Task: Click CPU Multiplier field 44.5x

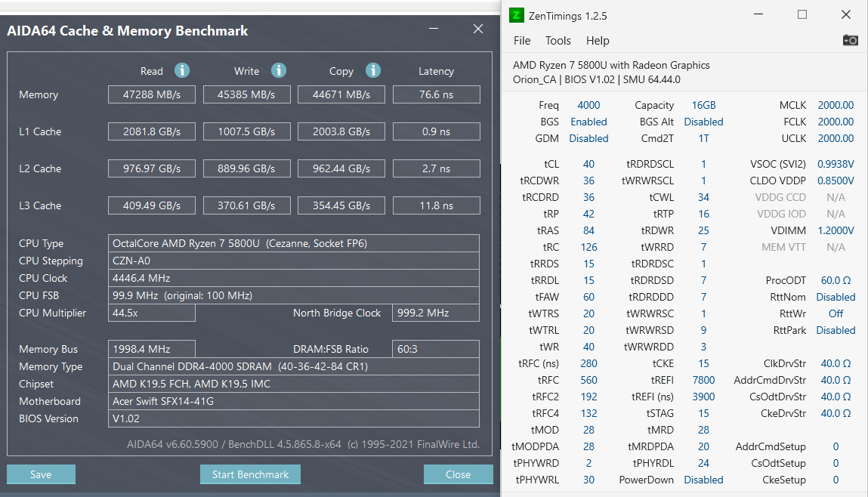Action: click(152, 313)
